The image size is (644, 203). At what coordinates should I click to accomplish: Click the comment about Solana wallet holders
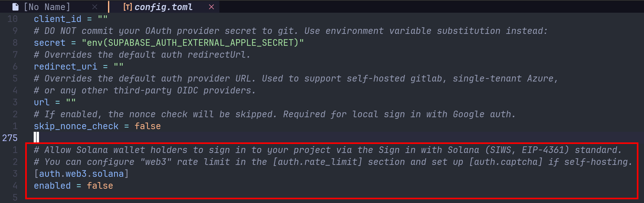(328, 150)
